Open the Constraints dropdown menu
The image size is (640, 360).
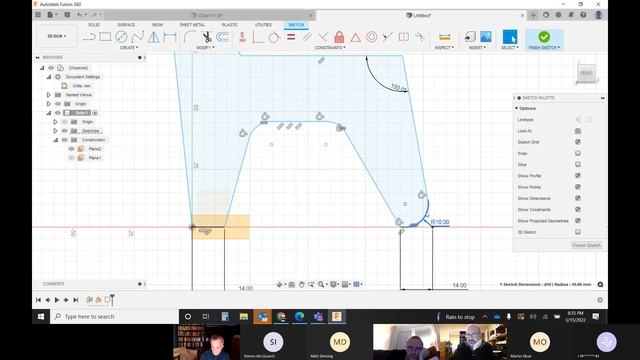click(330, 48)
